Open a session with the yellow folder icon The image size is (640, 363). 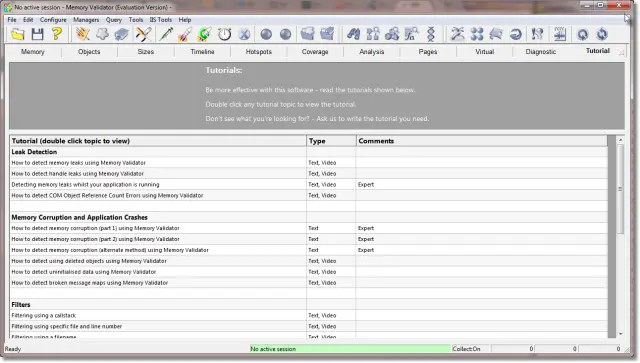point(18,34)
